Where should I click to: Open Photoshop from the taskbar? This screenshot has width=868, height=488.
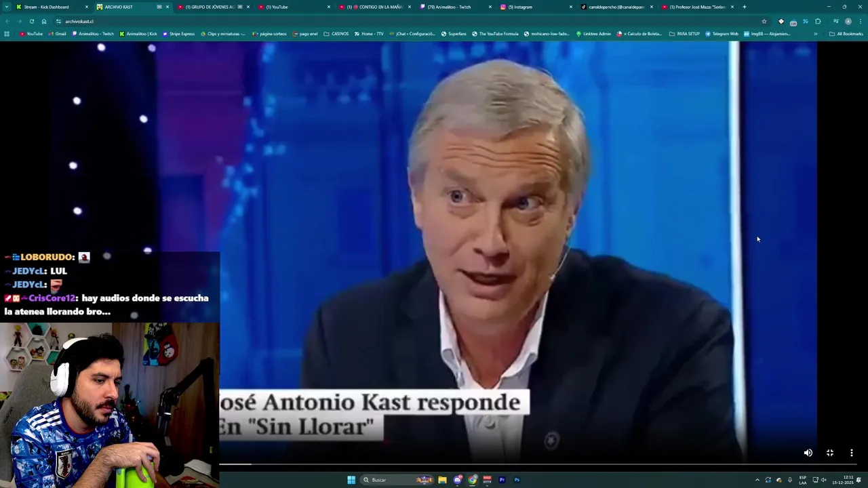[517, 480]
